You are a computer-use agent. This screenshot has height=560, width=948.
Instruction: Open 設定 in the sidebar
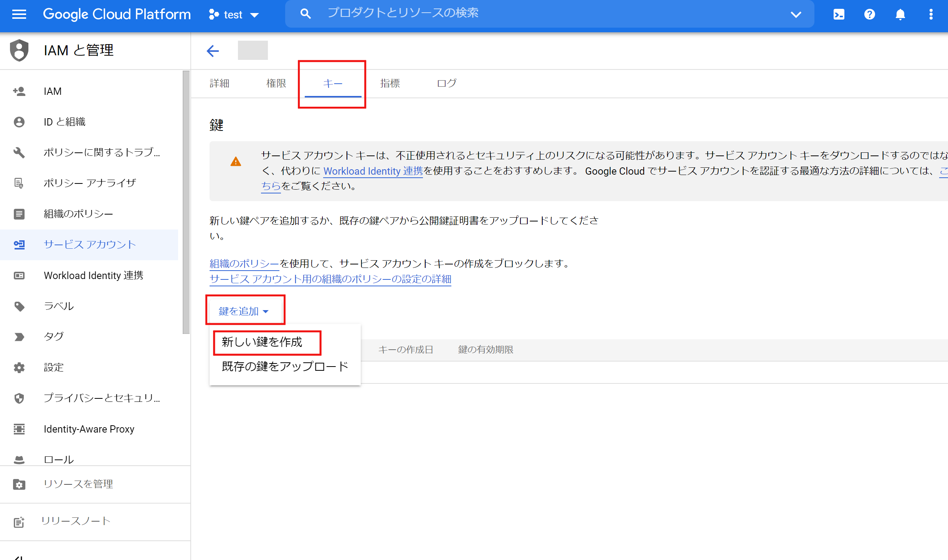89,368
